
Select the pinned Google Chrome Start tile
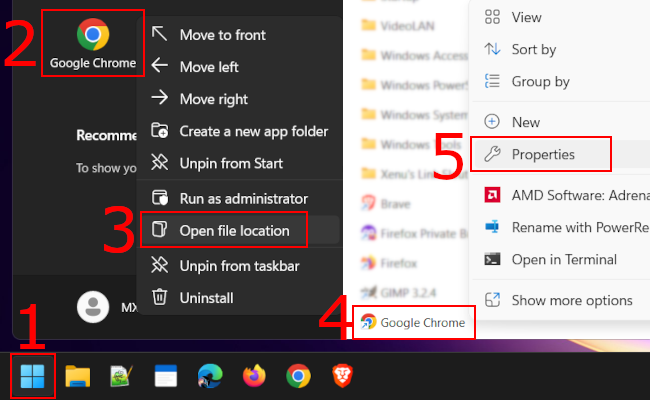click(x=93, y=43)
